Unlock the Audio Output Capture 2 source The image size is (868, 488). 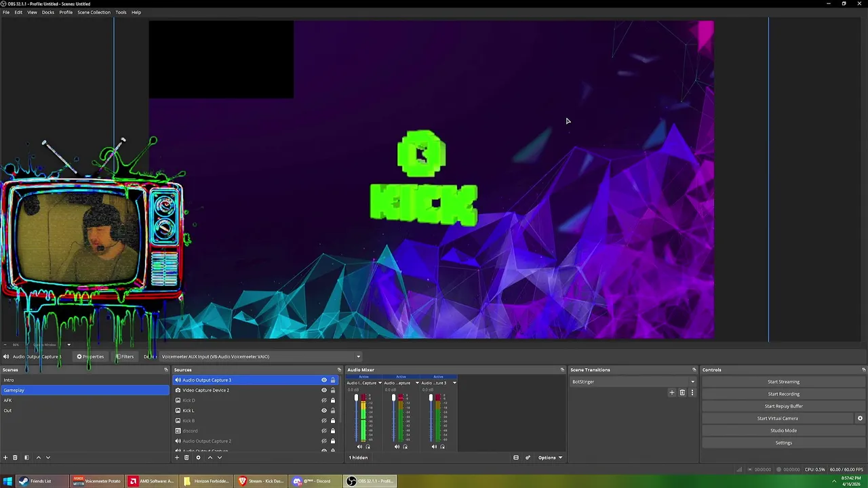pyautogui.click(x=332, y=441)
